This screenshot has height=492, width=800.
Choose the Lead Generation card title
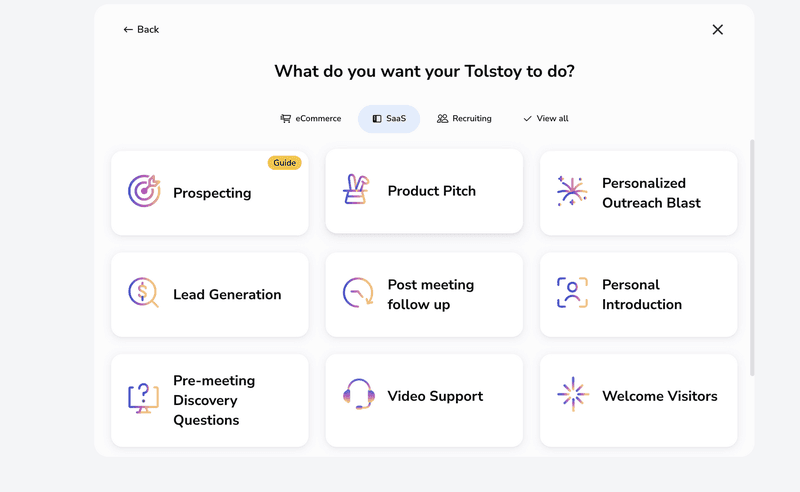(227, 295)
